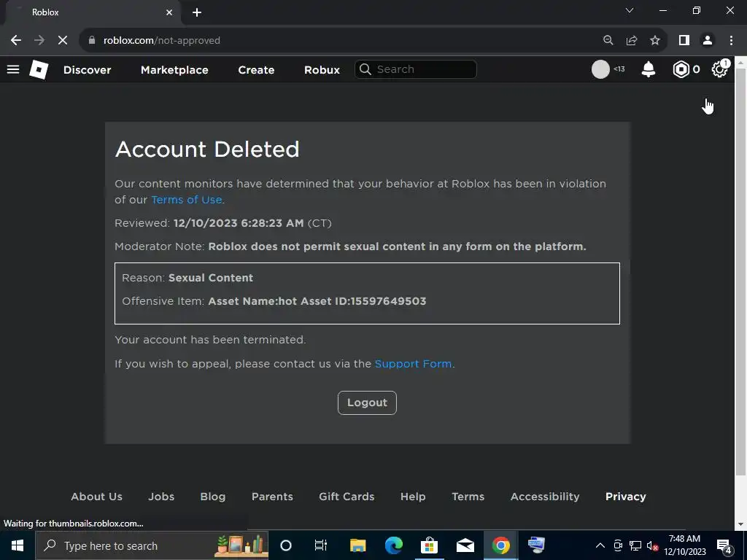Open the Terms of Use link
The width and height of the screenshot is (747, 560).
tap(187, 200)
